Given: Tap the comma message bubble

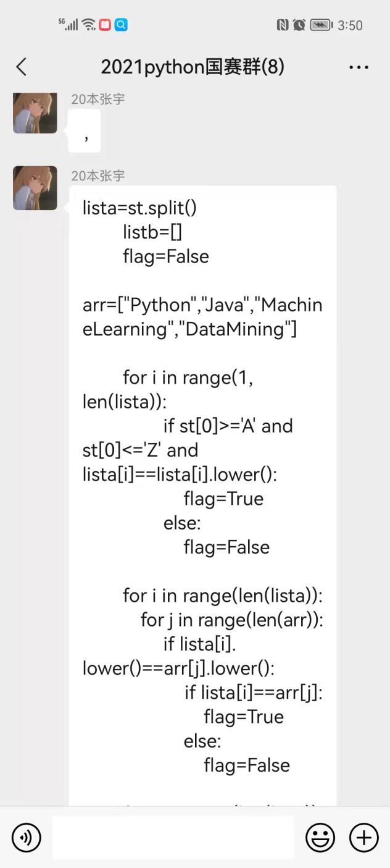Looking at the screenshot, I should tap(85, 131).
